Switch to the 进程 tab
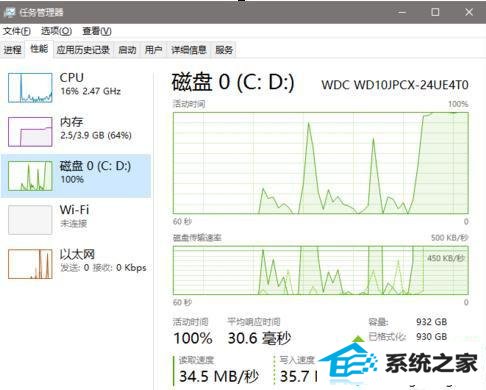Viewport: 486px width, 390px height. [x=13, y=50]
